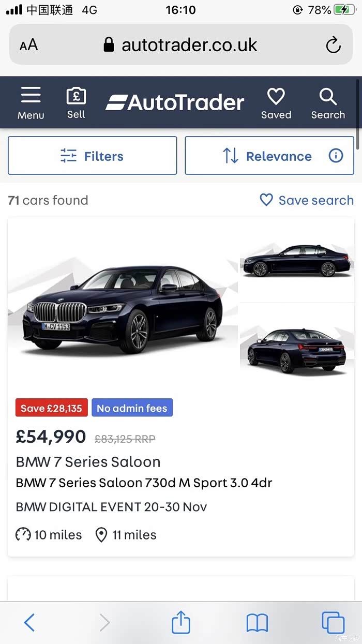The image size is (362, 644).
Task: Open Safari share sheet icon
Action: tap(180, 622)
